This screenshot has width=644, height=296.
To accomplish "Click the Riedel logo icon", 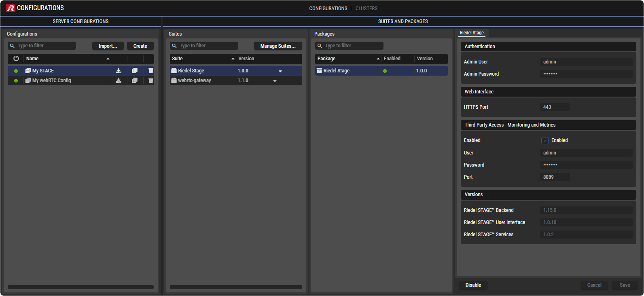I will click(10, 8).
